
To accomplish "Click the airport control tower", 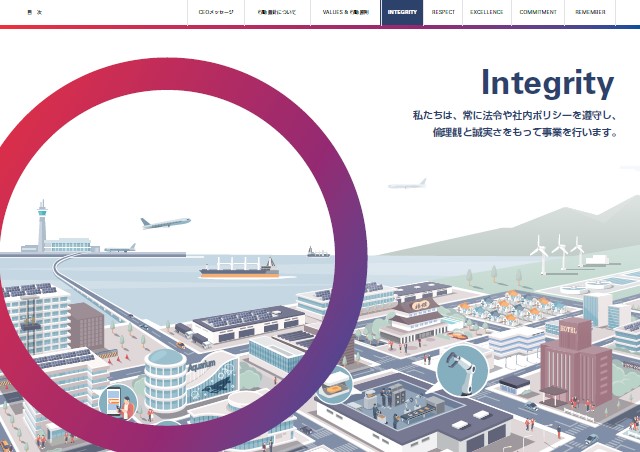I will tap(41, 226).
